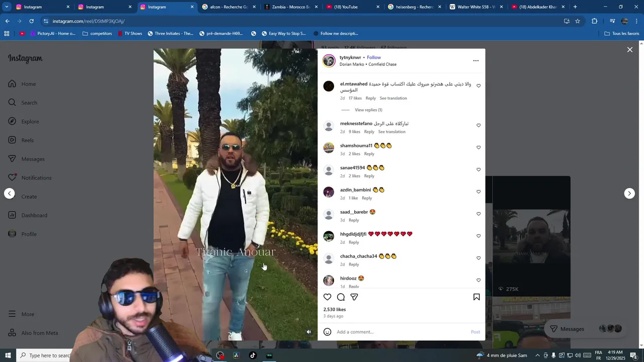644x362 pixels.
Task: Open Explore in Instagram sidebar
Action: point(24,122)
